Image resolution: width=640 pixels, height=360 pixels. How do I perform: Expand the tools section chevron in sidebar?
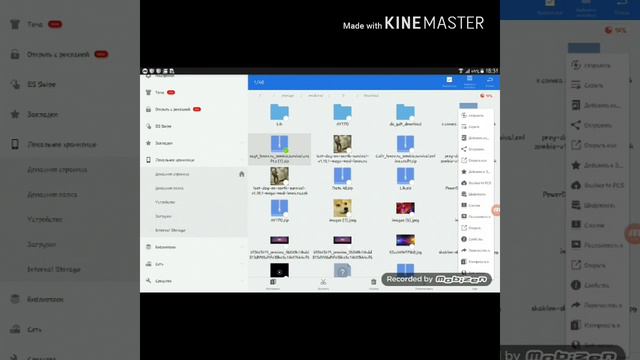[x=242, y=281]
